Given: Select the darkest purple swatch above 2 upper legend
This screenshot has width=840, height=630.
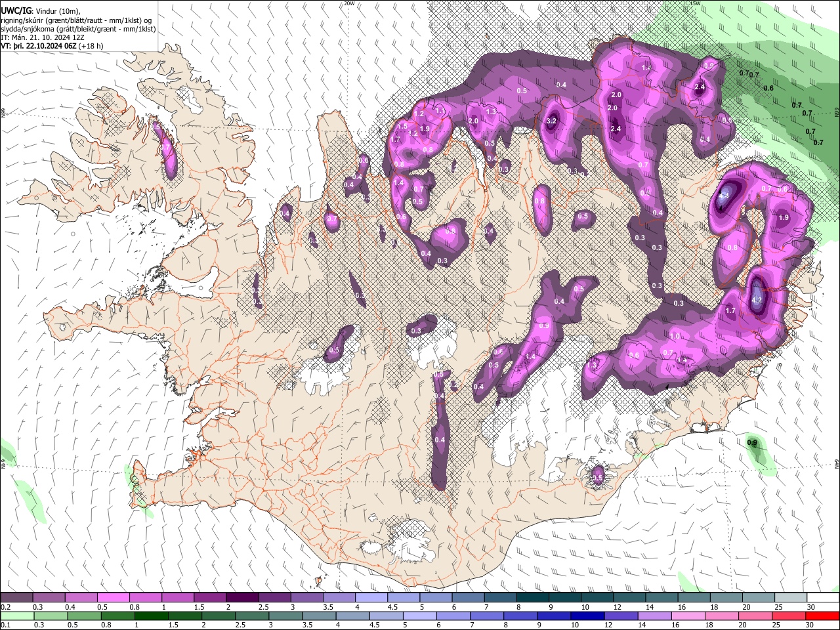Looking at the screenshot, I should 242,598.
